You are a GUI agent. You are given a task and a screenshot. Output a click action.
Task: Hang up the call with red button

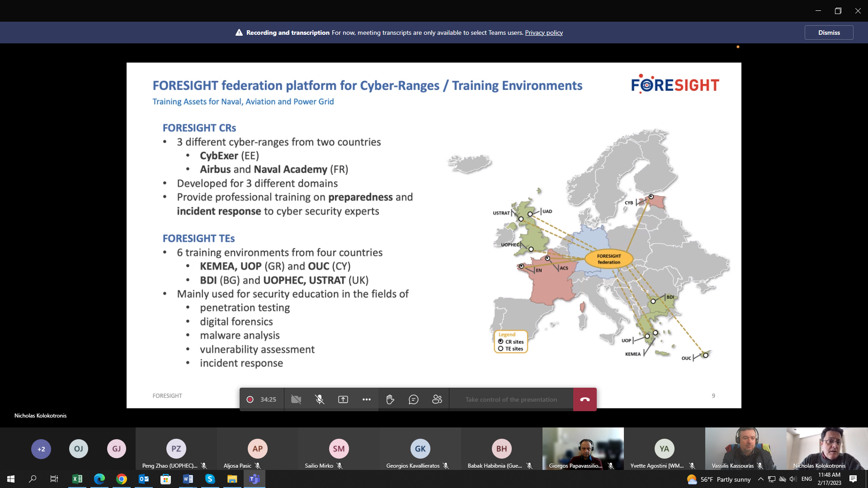tap(585, 399)
